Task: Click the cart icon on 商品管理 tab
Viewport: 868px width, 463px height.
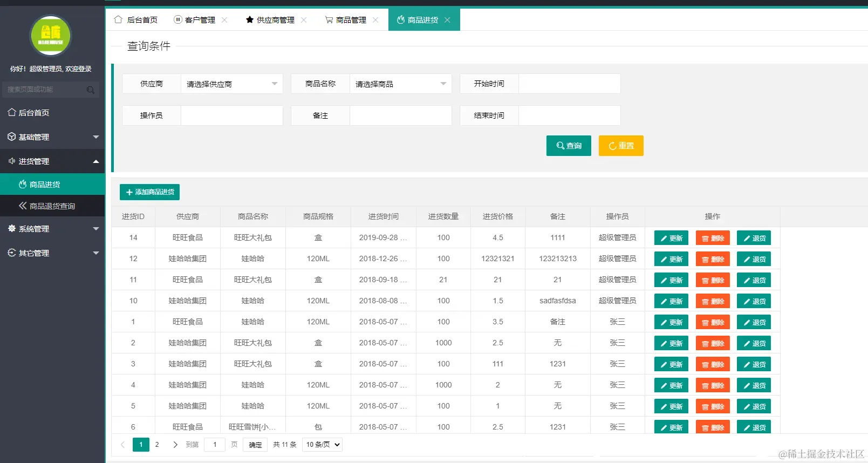Action: pos(329,20)
